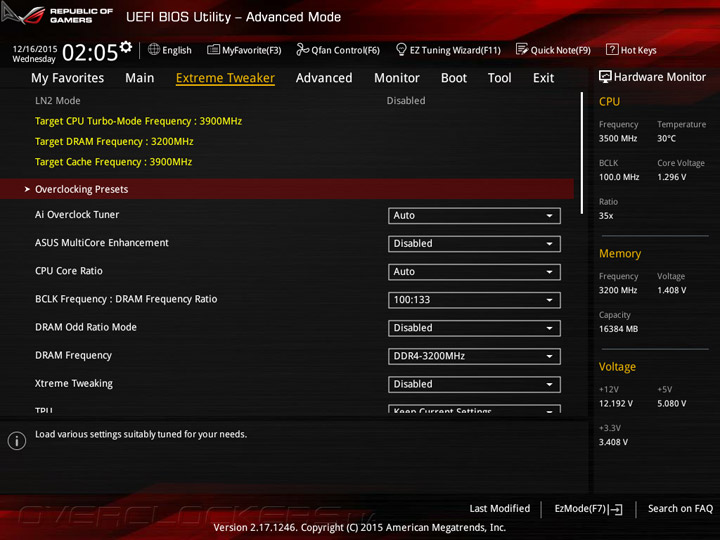720x540 pixels.
Task: Open BCLK:DRAM Frequency Ratio dropdown
Action: pyautogui.click(x=474, y=300)
